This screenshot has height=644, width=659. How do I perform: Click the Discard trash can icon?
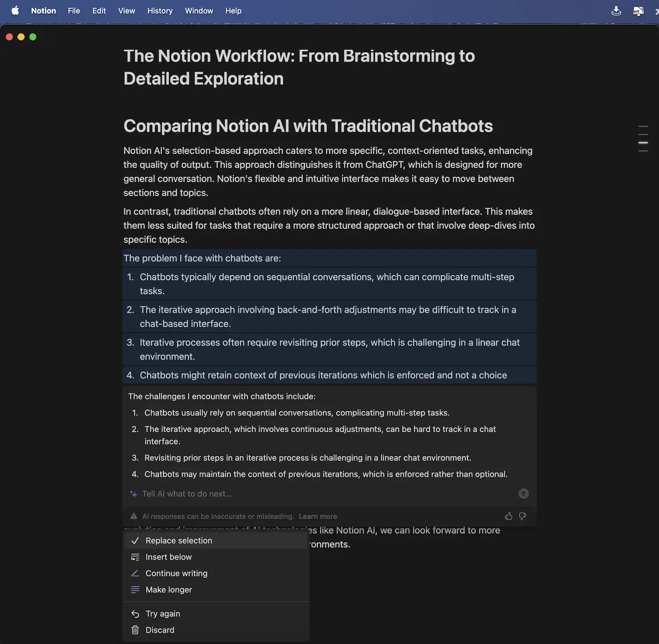click(135, 630)
